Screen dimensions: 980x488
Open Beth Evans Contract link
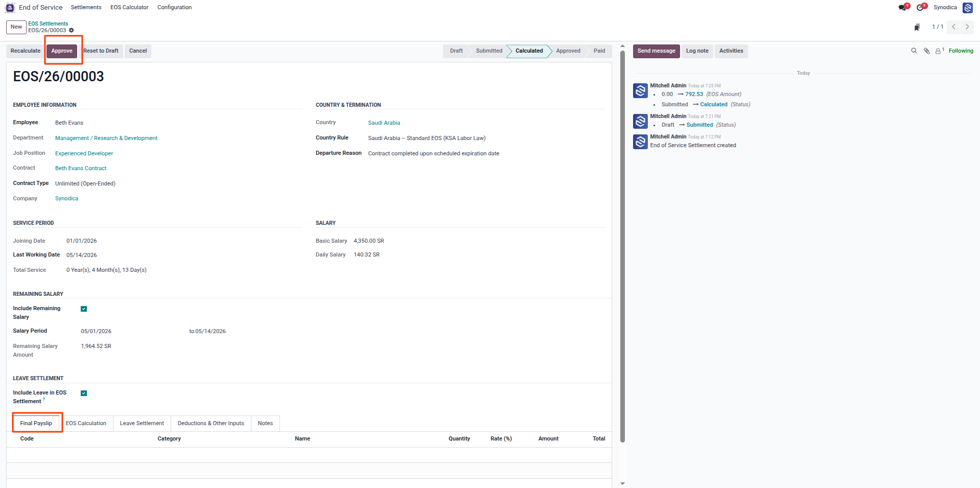coord(81,168)
